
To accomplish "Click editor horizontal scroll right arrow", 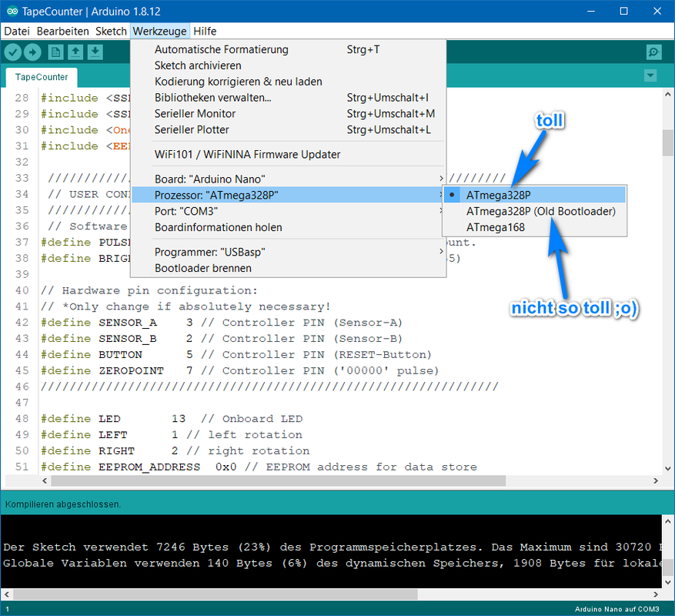I will pos(656,480).
